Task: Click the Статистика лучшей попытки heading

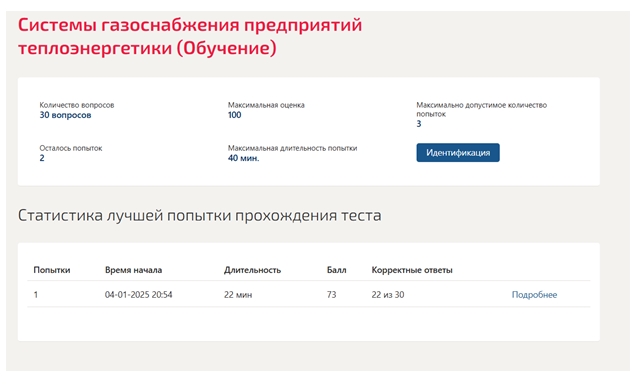Action: [x=199, y=215]
